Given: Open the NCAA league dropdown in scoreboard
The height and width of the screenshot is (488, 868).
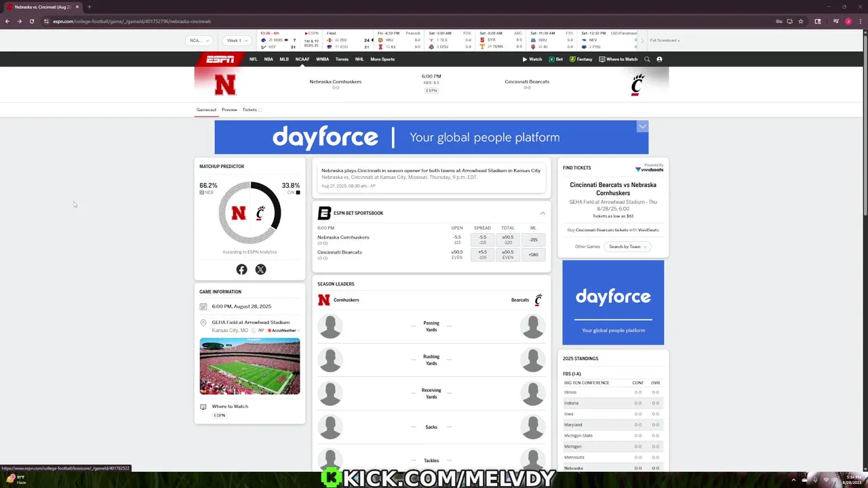Looking at the screenshot, I should (x=198, y=40).
